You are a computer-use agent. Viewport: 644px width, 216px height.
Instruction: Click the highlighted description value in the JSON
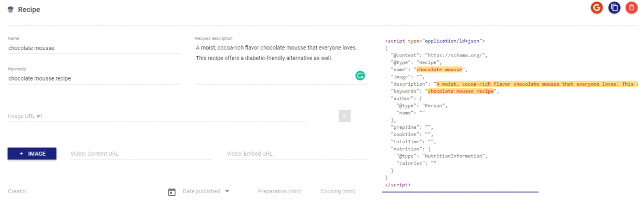(537, 84)
